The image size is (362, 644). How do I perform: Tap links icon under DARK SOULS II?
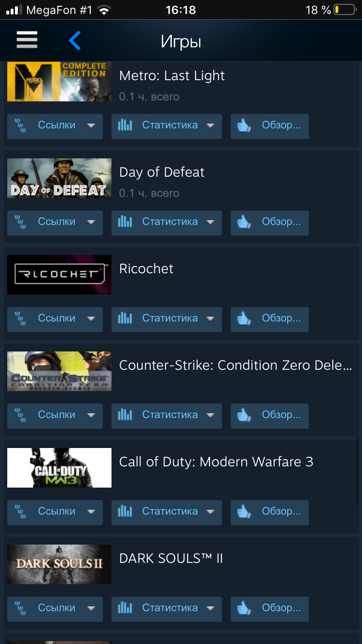20,608
